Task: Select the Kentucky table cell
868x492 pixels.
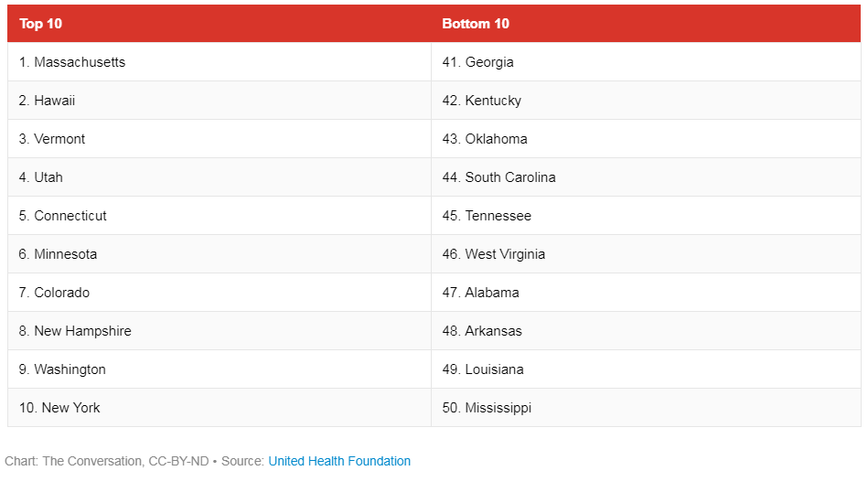Action: click(646, 101)
